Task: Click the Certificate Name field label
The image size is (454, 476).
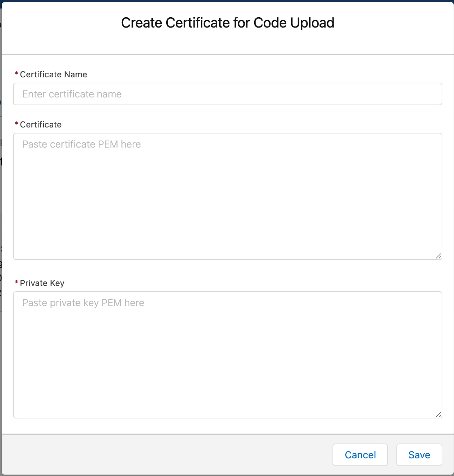Action: coord(53,75)
